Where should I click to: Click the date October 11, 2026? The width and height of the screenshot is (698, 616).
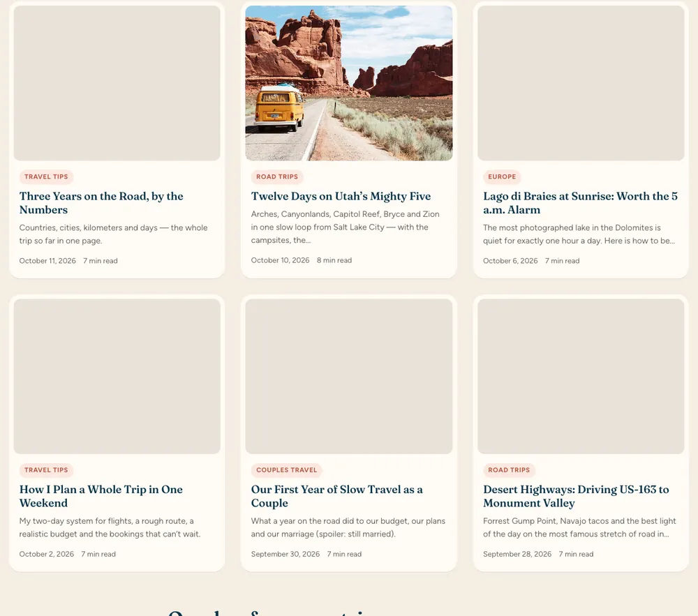pos(47,261)
